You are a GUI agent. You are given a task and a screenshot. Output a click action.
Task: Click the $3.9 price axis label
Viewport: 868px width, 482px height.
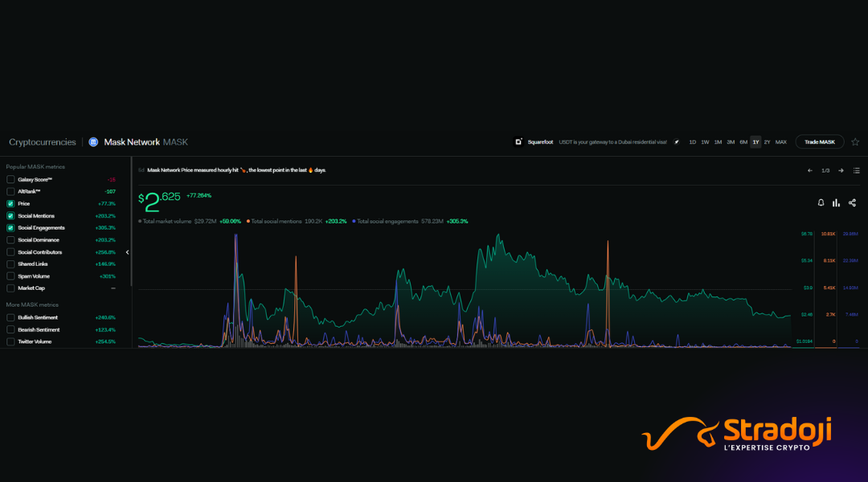coord(809,288)
